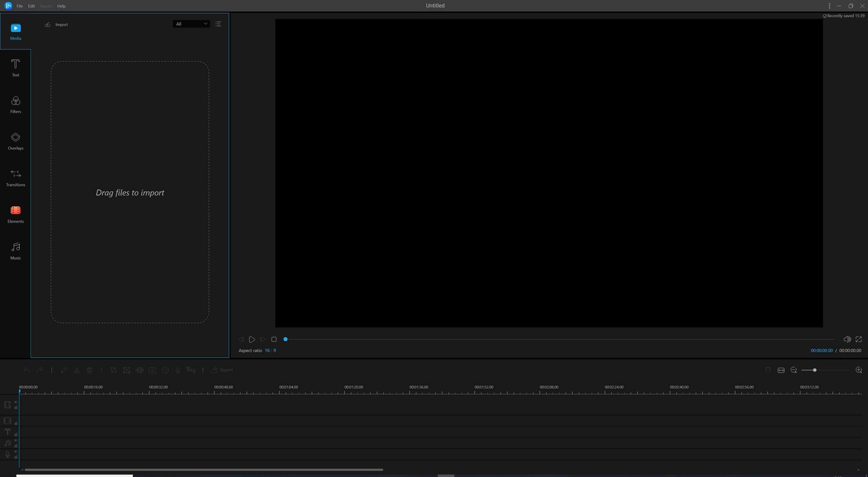Image resolution: width=868 pixels, height=477 pixels.
Task: Change the 16 : 9 aspect ratio
Action: click(270, 350)
